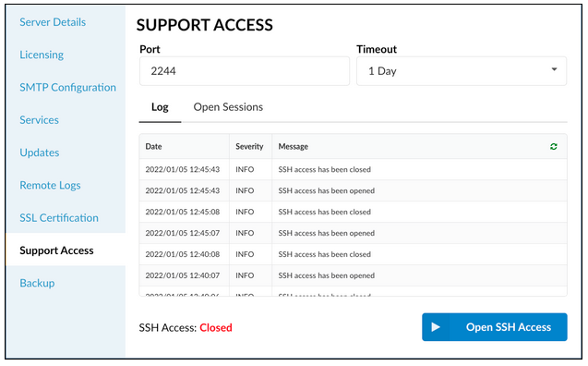Refresh the log with the green refresh icon

554,146
